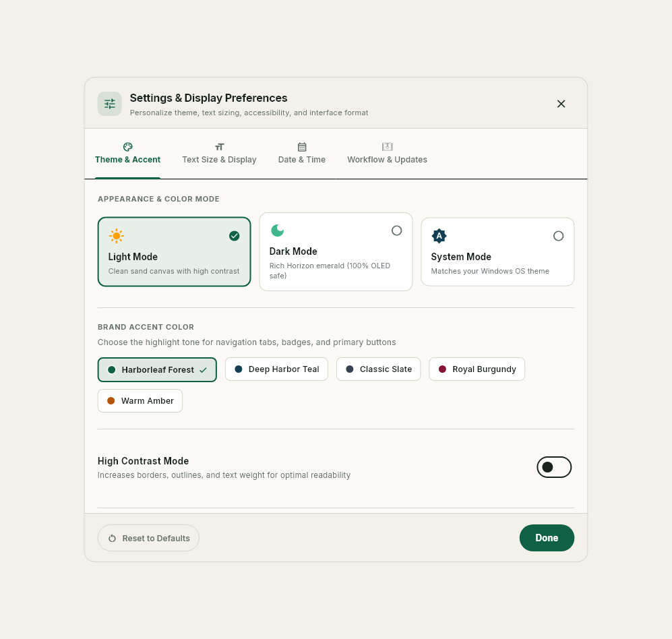Viewport: 672px width, 639px height.
Task: Click the "Settings & Display Preferences" title
Action: click(209, 98)
